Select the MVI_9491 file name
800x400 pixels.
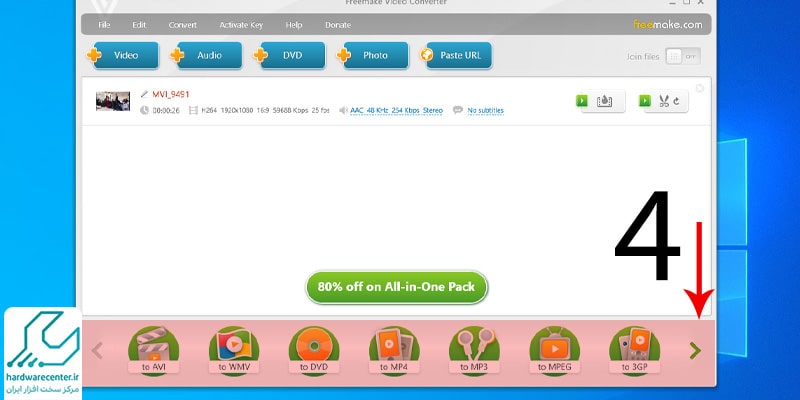171,94
